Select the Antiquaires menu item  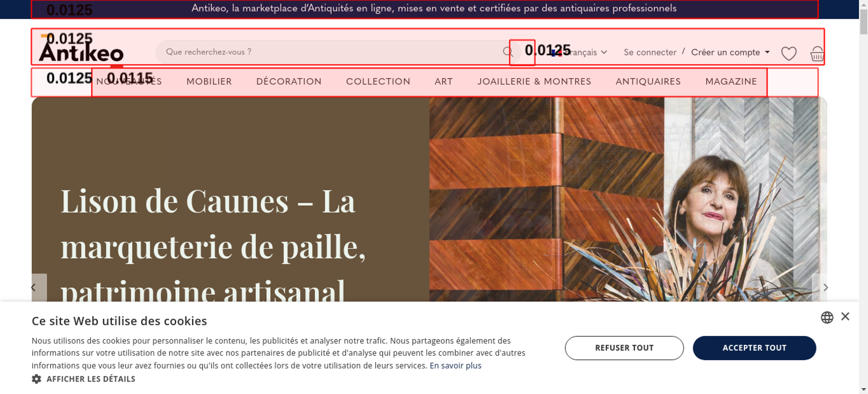tap(648, 82)
